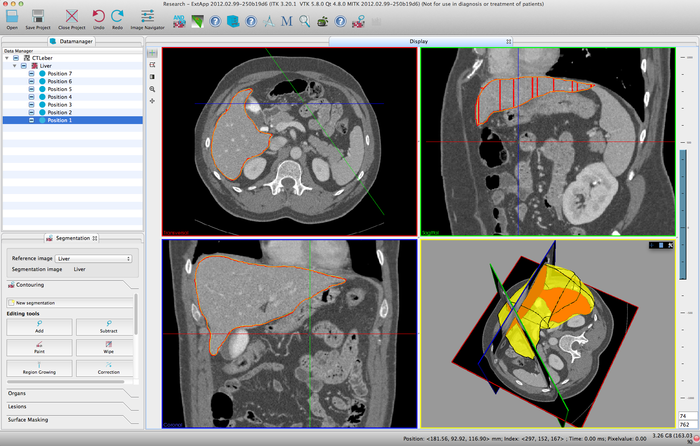The image size is (700, 446).
Task: Toggle visibility checkbox of CTLeber
Action: 16,58
